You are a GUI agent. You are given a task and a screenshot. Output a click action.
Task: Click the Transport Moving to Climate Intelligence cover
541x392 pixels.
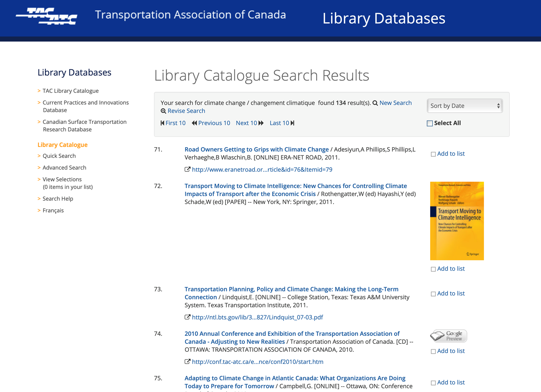(457, 221)
